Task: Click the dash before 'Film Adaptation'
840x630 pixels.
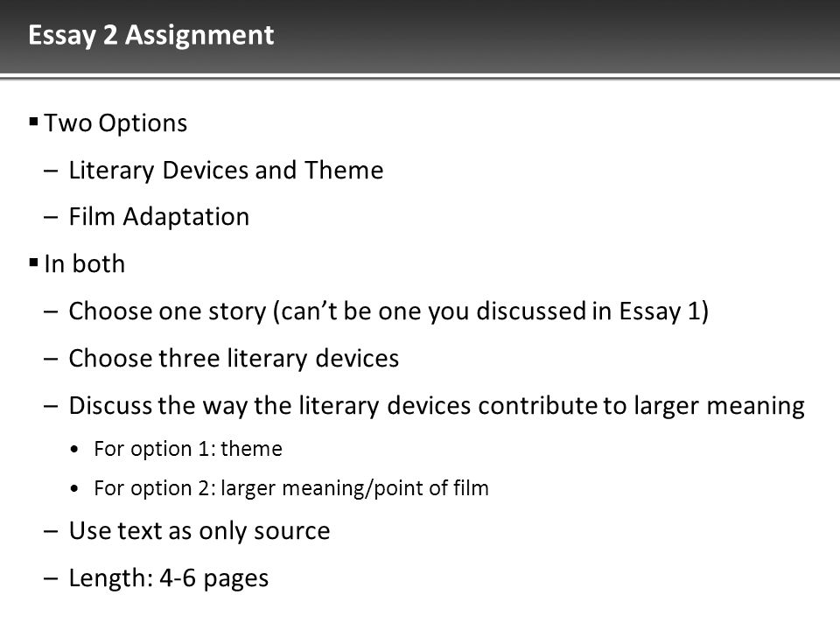Action: click(x=51, y=218)
